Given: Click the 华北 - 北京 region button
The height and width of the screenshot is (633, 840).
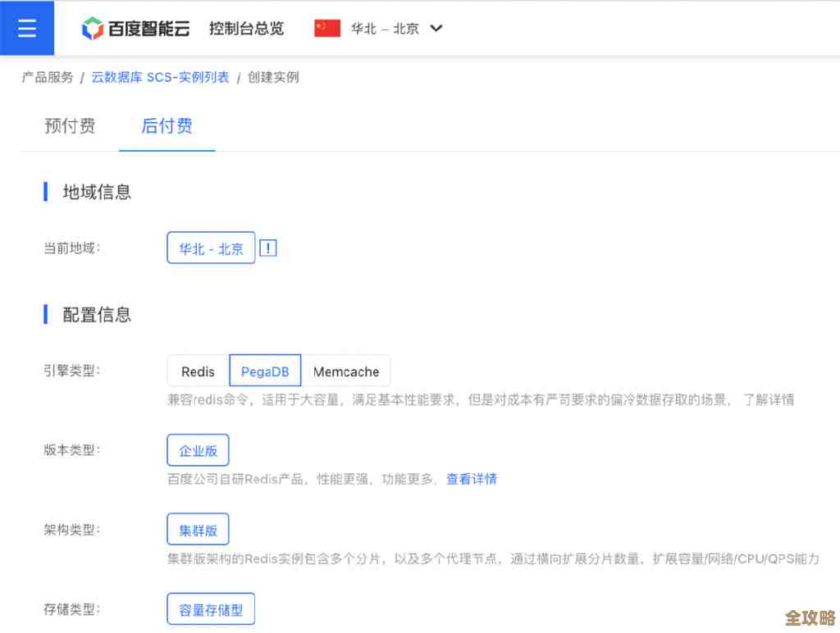Looking at the screenshot, I should click(210, 248).
